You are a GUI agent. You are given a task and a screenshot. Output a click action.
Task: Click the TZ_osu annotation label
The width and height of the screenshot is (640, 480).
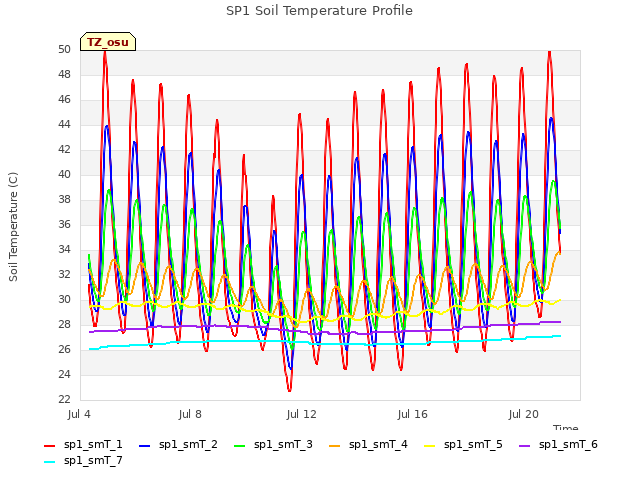tap(108, 42)
